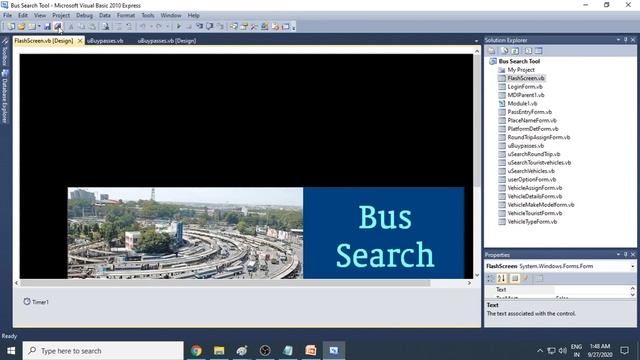Open File Explorer from the taskbar
The image size is (640, 360).
219,351
